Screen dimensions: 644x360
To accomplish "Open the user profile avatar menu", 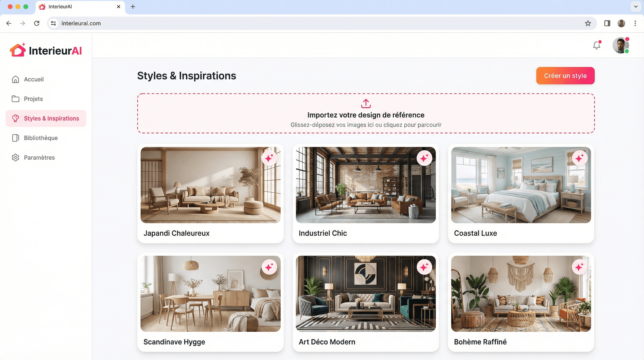I will coord(621,45).
